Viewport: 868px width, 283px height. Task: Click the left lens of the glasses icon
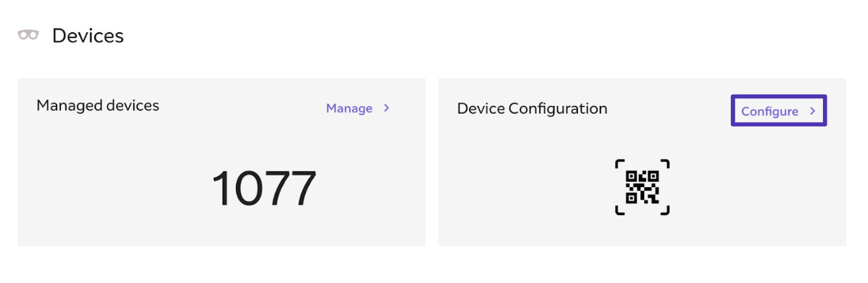click(x=23, y=36)
